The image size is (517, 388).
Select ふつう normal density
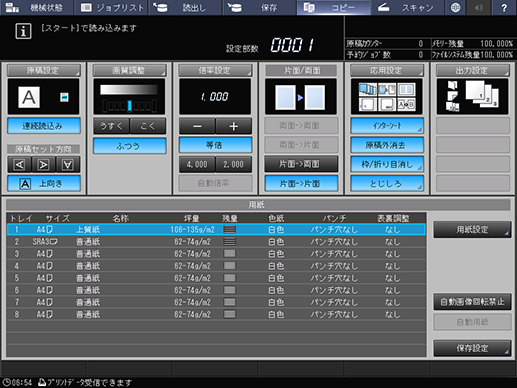[x=129, y=146]
